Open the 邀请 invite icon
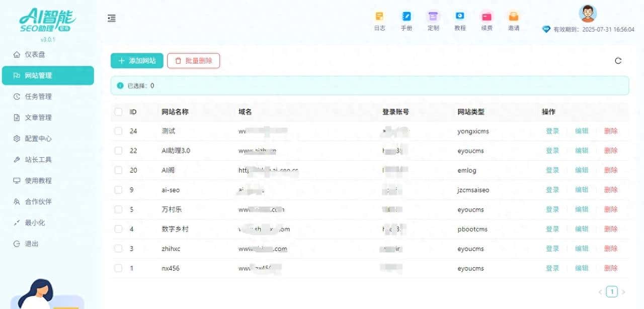644x309 pixels. (513, 21)
